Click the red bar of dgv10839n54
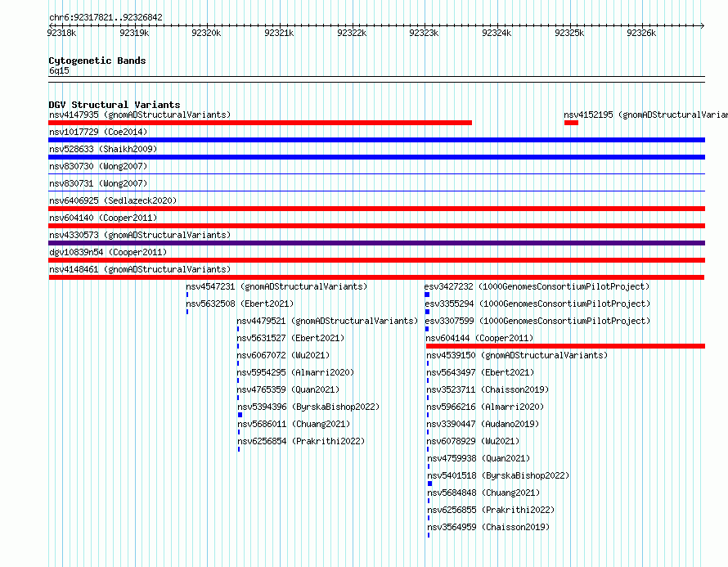Screen dimensions: 728x567 (376, 260)
